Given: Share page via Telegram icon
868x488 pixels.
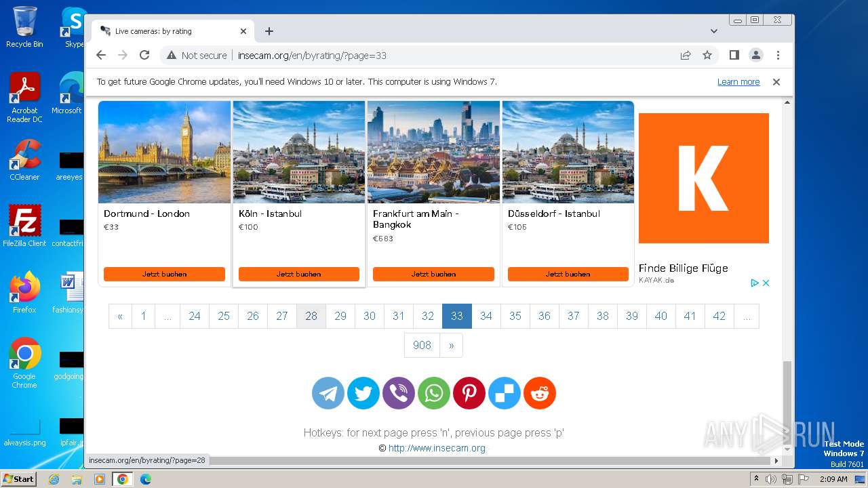Looking at the screenshot, I should click(x=328, y=393).
